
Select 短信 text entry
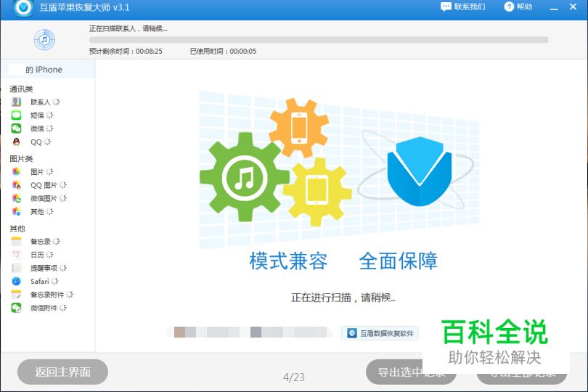[x=37, y=115]
